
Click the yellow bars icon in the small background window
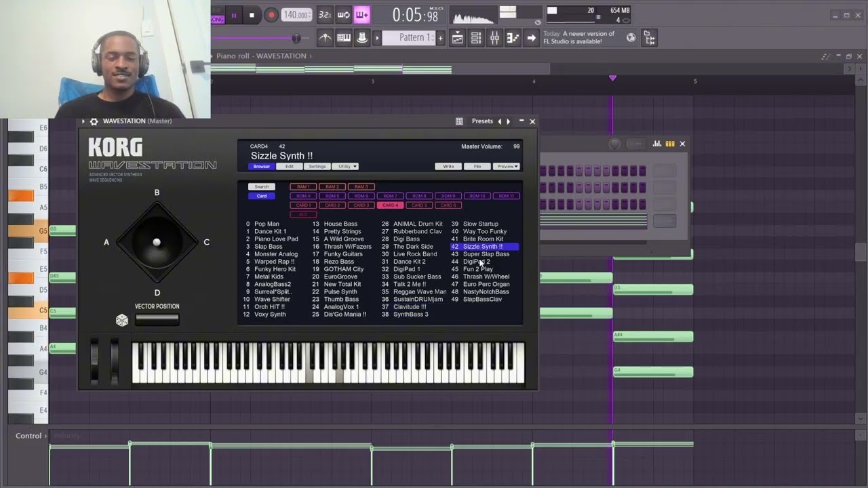[x=670, y=144]
